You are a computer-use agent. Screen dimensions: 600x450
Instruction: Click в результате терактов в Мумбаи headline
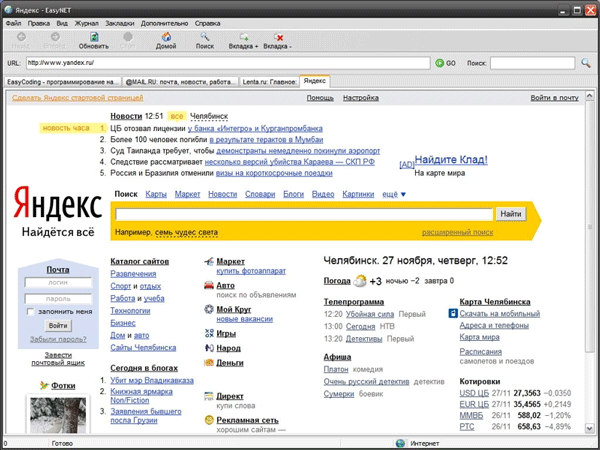tap(266, 140)
